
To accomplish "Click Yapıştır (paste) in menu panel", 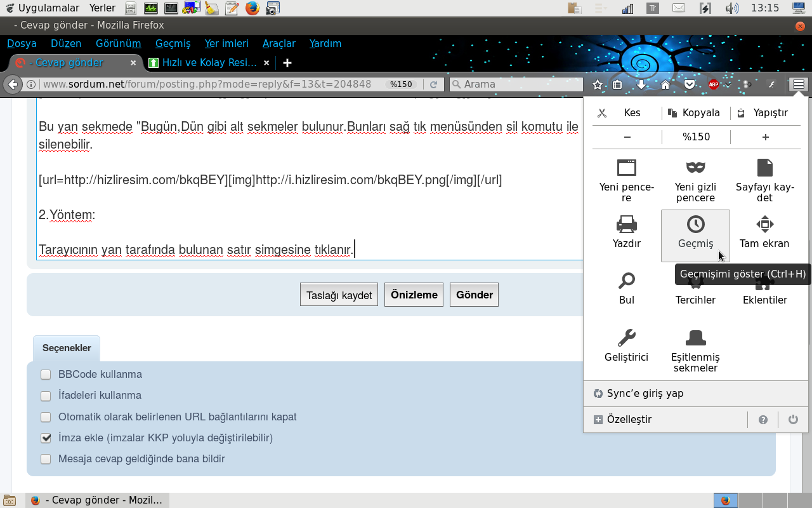I will pos(765,112).
